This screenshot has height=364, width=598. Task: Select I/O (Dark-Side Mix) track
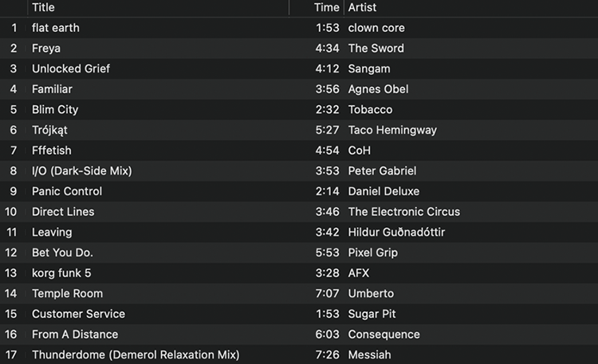299,170
